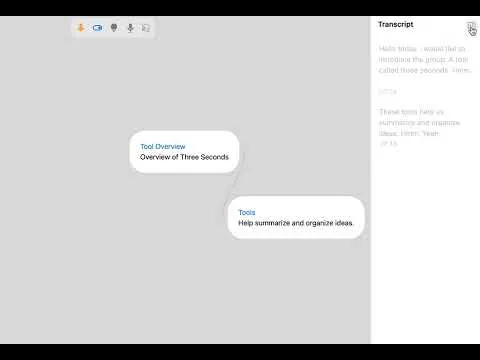
Task: Click 'Help summarize and organize ideas' text
Action: (295, 223)
